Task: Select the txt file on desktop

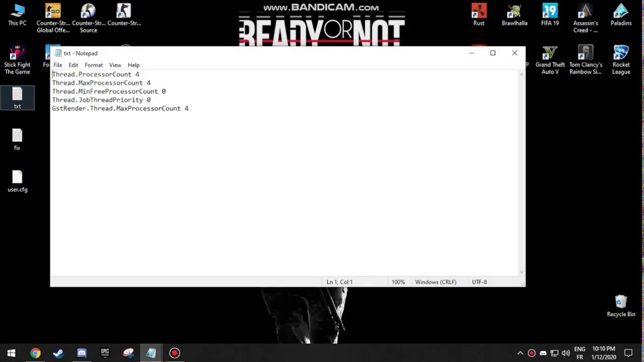Action: (x=17, y=98)
